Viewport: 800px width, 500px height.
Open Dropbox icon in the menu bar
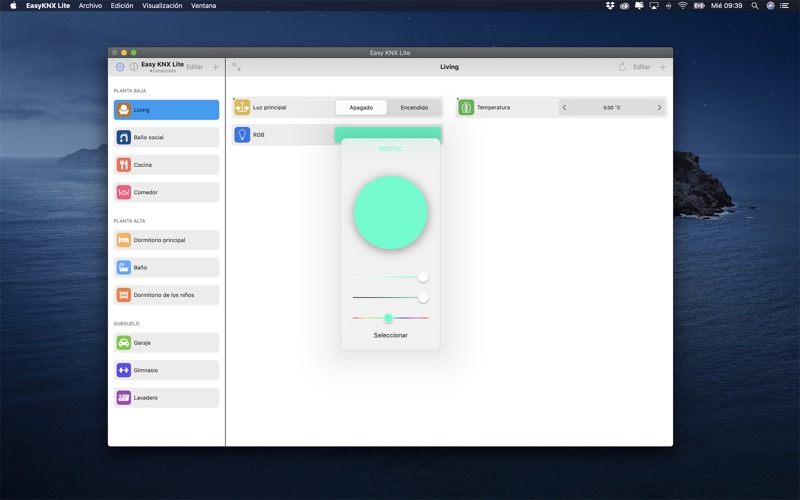610,6
